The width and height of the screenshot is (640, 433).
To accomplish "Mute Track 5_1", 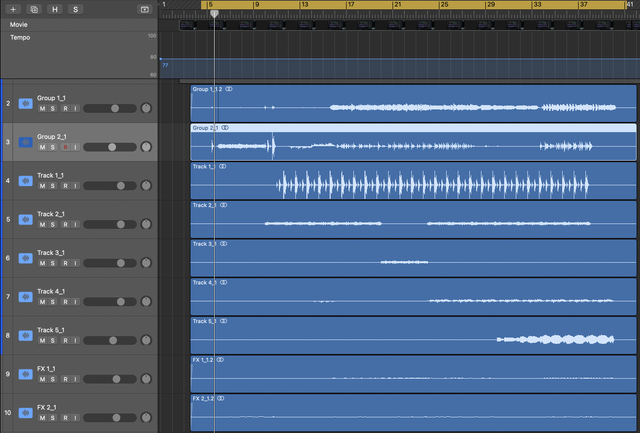I will click(42, 341).
